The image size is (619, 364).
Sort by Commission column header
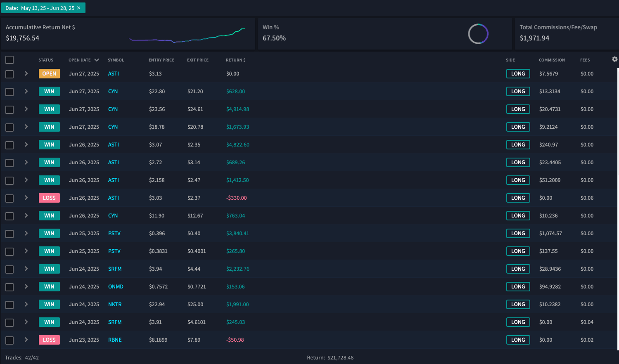click(x=552, y=60)
